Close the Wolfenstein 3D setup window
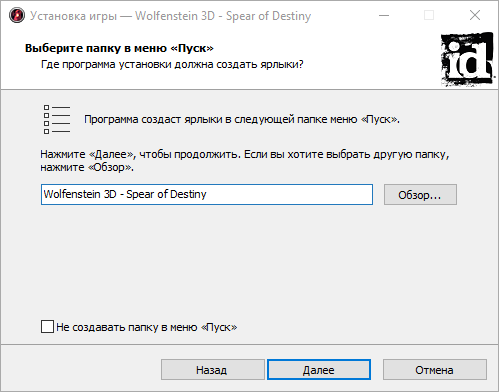499x392 pixels. 475,15
